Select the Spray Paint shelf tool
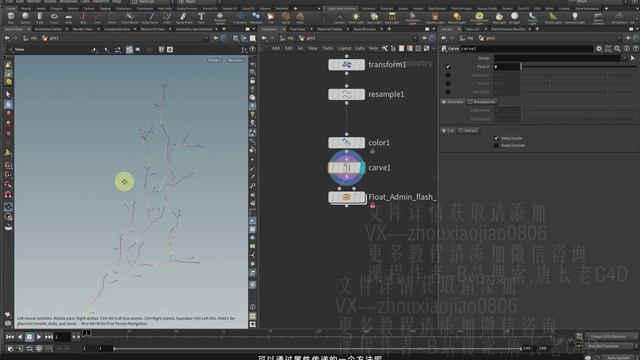Screen dimensions: 640x360 [x=183, y=17]
